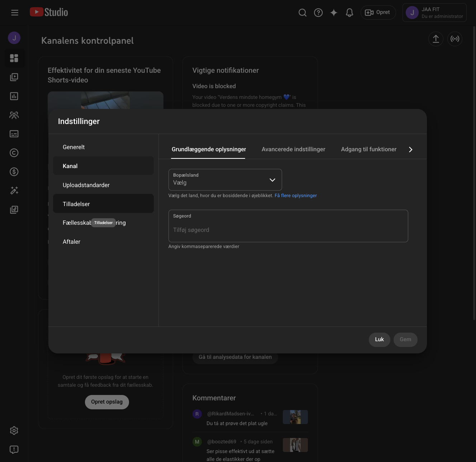The height and width of the screenshot is (462, 476).
Task: Open the Content videos icon in the sidebar
Action: click(14, 77)
